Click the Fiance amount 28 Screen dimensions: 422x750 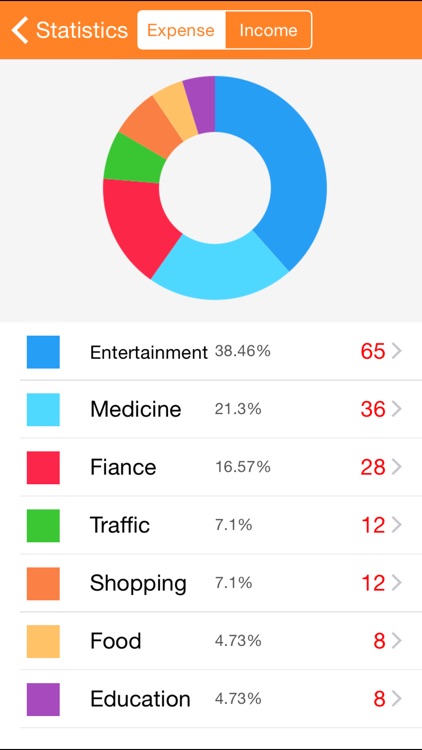(373, 467)
